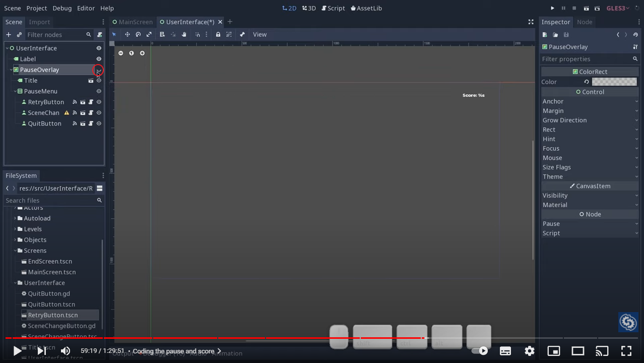Open the ColorRect Color swatch
The width and height of the screenshot is (644, 363).
click(x=614, y=82)
